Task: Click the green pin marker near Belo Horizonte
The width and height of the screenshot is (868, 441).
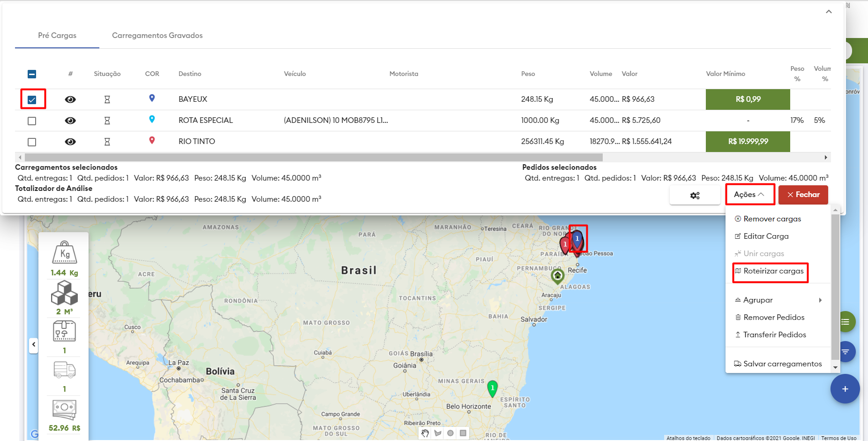Action: tap(492, 388)
